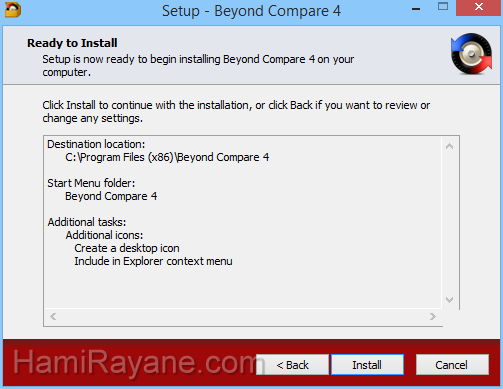Image resolution: width=503 pixels, height=389 pixels.
Task: Click the 'Create a desktop icon' line
Action: [x=127, y=248]
